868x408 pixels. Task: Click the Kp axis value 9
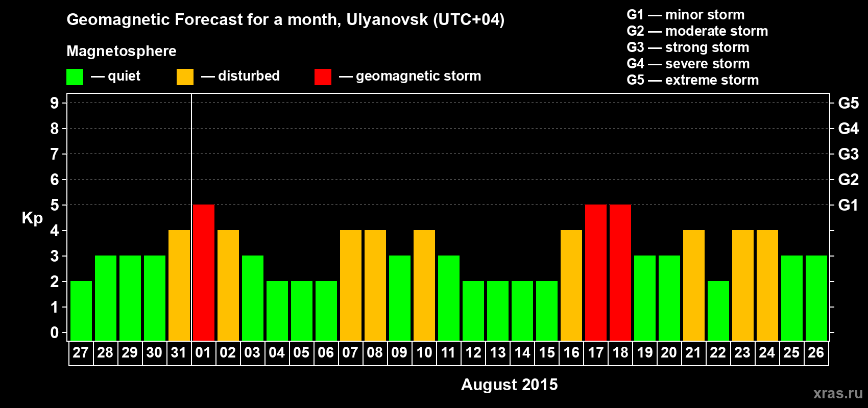pos(55,103)
